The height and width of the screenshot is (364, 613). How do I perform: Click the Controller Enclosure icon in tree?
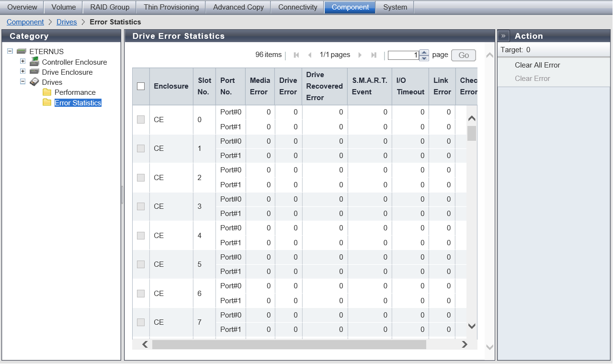click(x=34, y=62)
